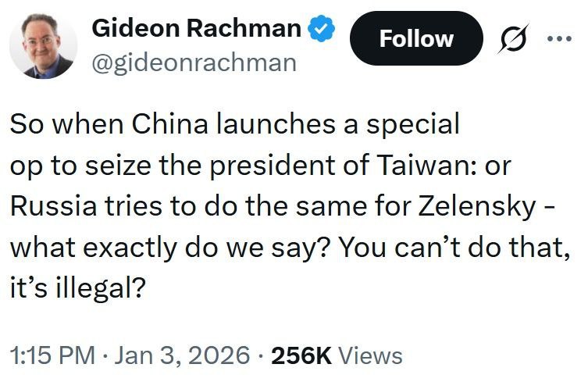Click the Grok slashed-circle icon
This screenshot has width=588, height=389.
tap(511, 39)
